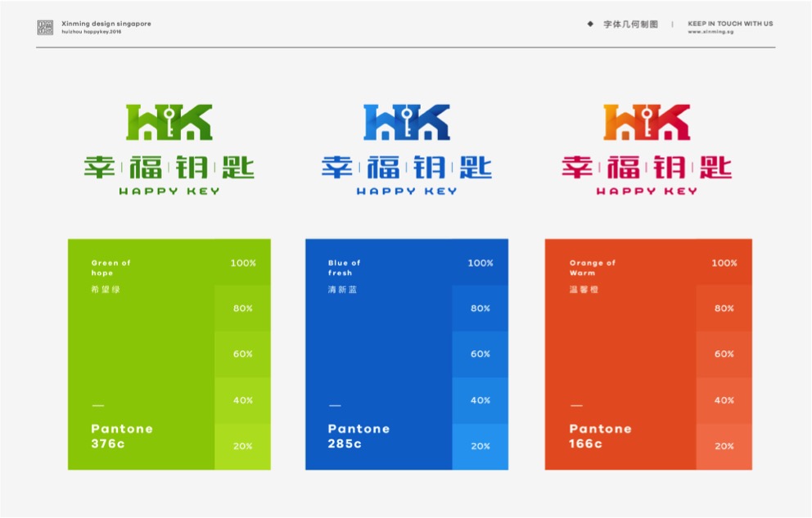This screenshot has height=518, width=812.
Task: Click the Pantone 285c label
Action: point(359,436)
